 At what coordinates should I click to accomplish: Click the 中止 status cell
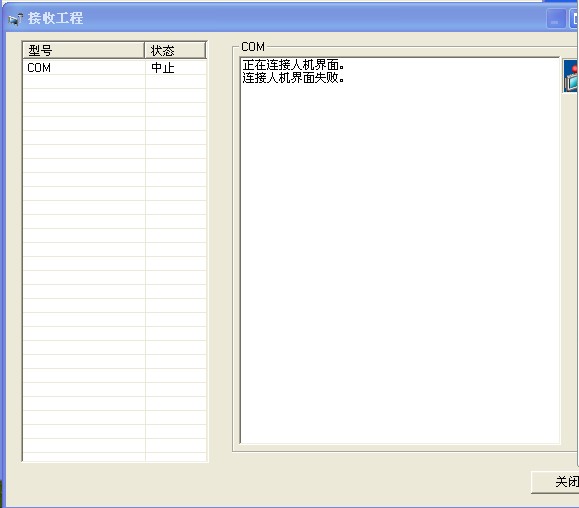(163, 68)
